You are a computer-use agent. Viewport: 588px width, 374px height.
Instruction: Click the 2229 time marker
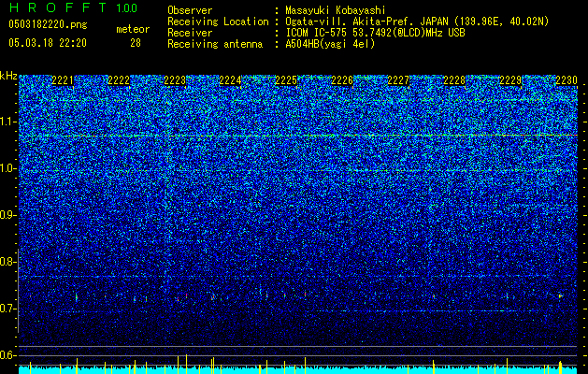click(510, 80)
